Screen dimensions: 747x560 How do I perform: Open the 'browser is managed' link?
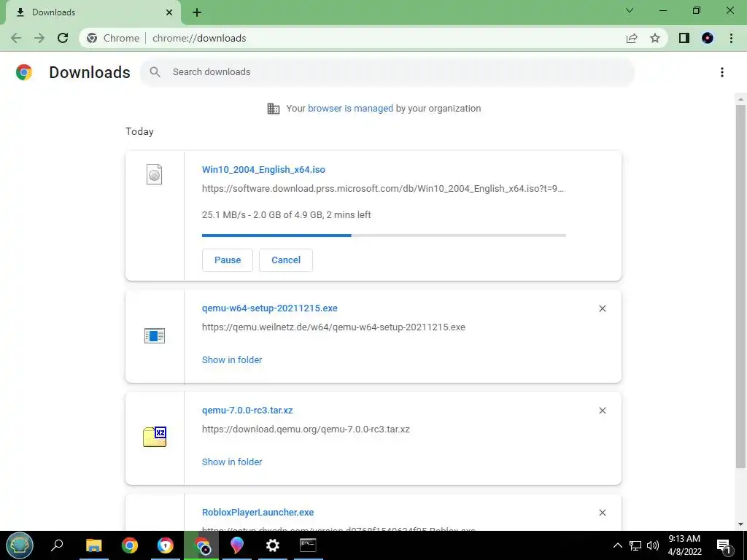click(350, 109)
